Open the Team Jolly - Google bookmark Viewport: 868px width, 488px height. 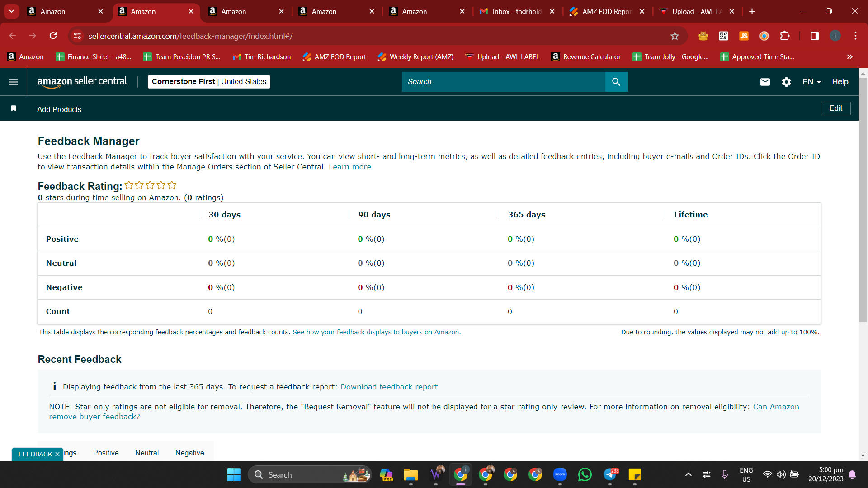tap(670, 57)
